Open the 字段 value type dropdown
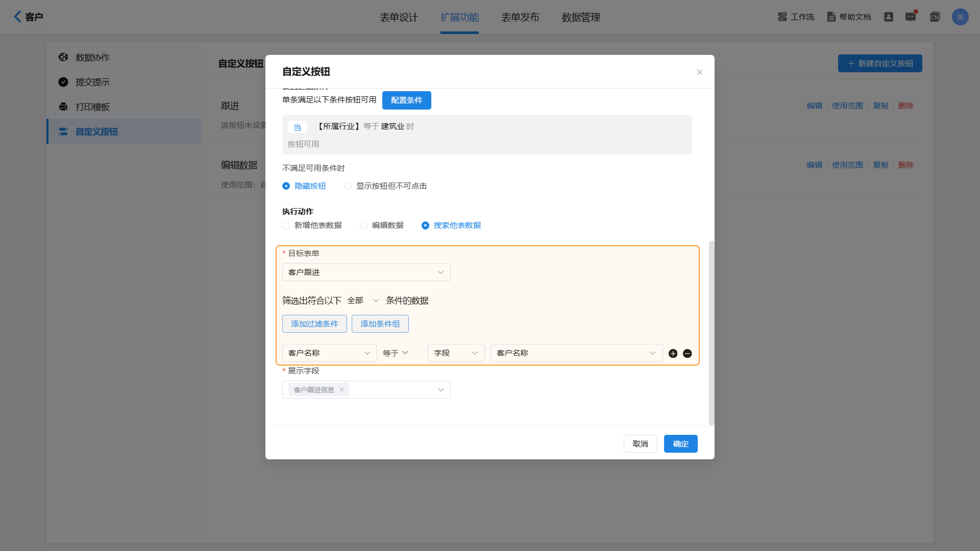The height and width of the screenshot is (551, 980). (x=456, y=353)
